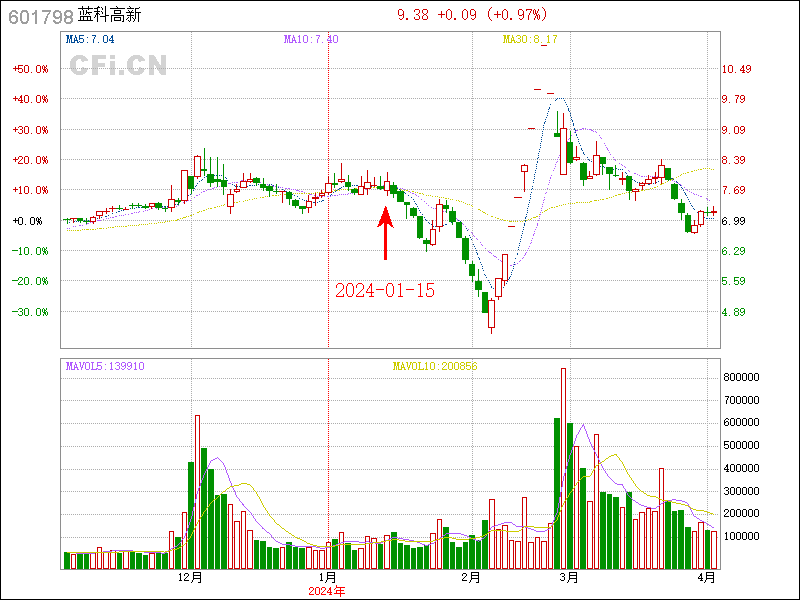Click the 2月 label on the time axis

(471, 577)
